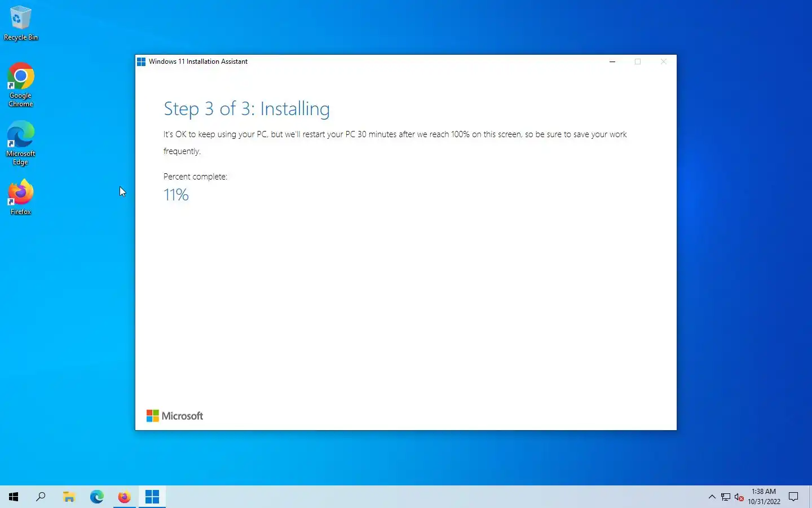Open the Windows Start menu
The width and height of the screenshot is (812, 508).
14,497
